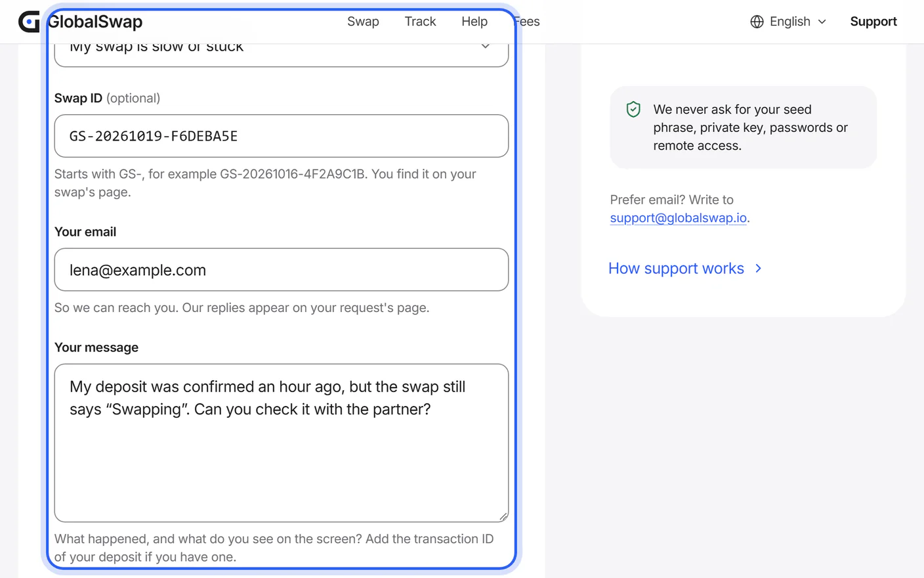Screen dimensions: 924x578
Task: Open the Help menu item
Action: click(x=474, y=22)
